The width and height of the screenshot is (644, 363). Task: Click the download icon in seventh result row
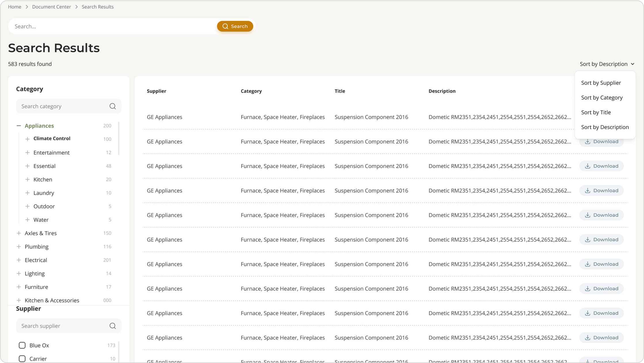click(x=588, y=264)
